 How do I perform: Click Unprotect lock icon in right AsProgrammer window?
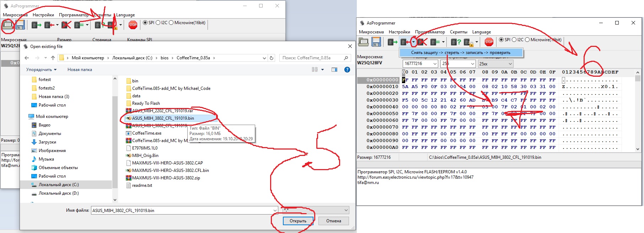click(x=469, y=42)
